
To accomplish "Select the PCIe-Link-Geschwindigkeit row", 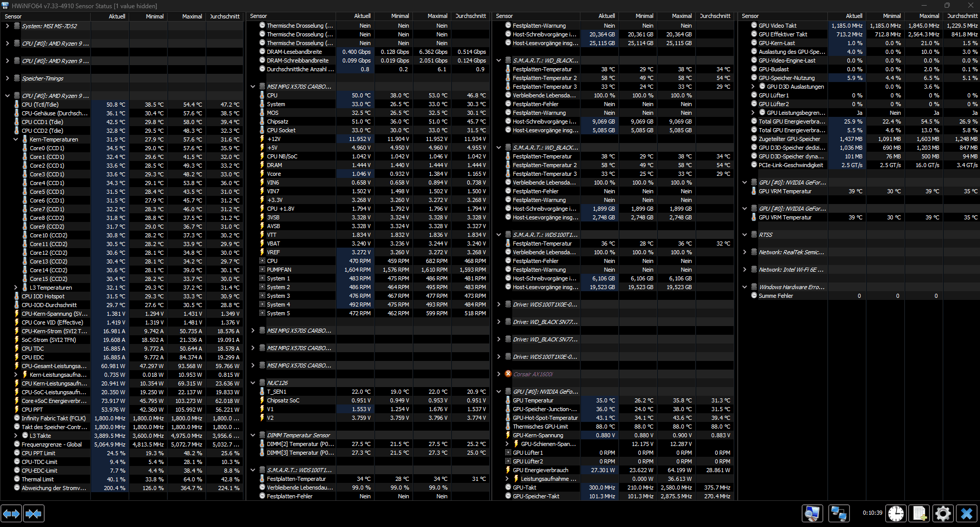I will click(x=860, y=165).
